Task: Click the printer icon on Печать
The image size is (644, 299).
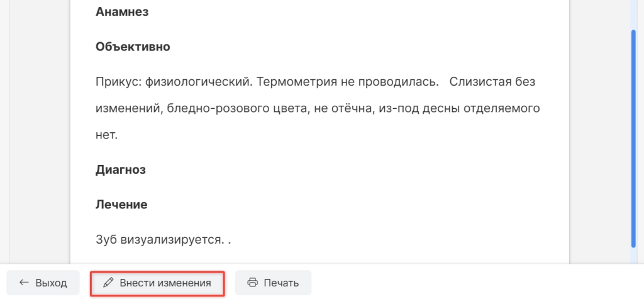Action: coord(253,283)
